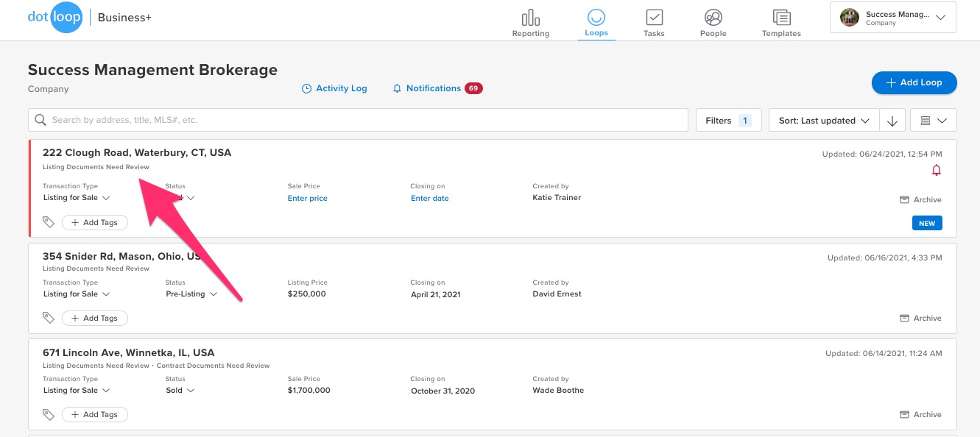This screenshot has width=980, height=437.
Task: Click Enter price for 222 Clough Road
Action: coord(307,199)
